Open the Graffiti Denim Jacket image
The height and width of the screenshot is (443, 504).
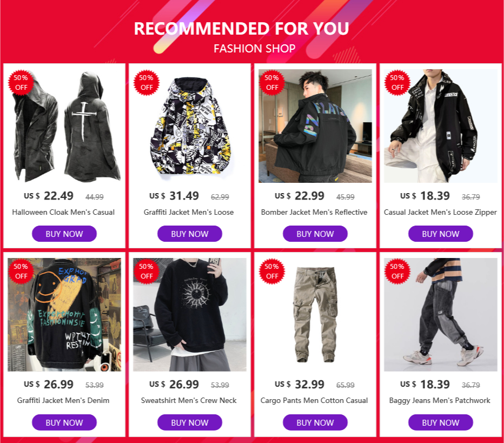(x=64, y=315)
